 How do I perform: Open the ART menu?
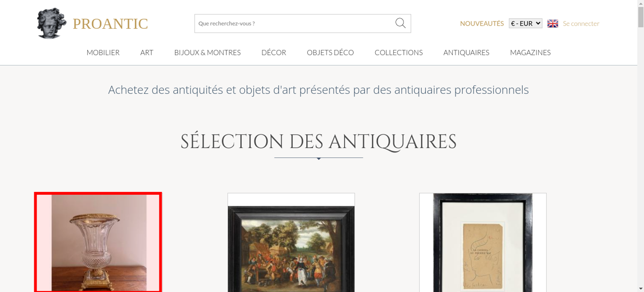coord(147,52)
